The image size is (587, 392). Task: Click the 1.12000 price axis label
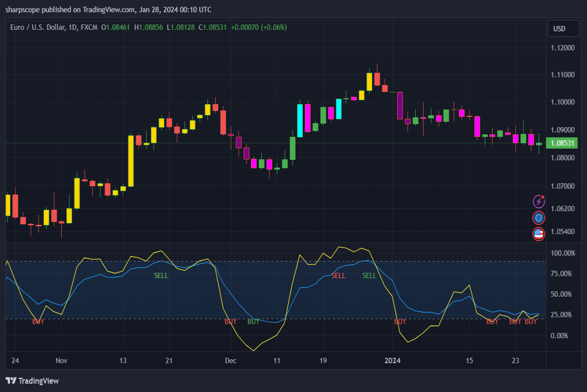563,48
